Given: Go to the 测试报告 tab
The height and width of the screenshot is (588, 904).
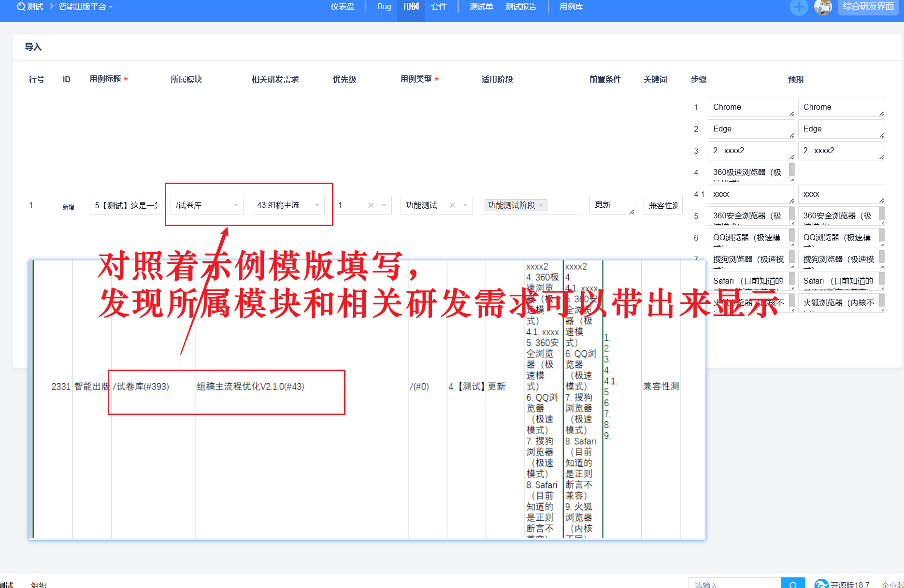Looking at the screenshot, I should tap(520, 7).
